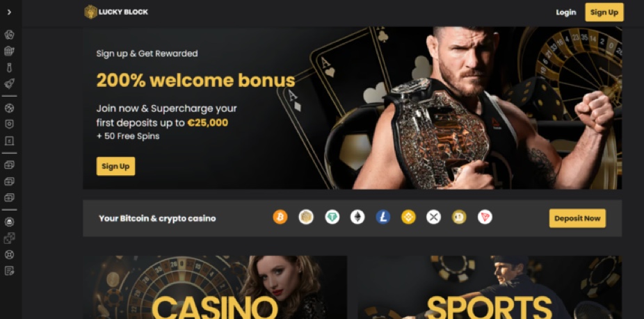Click the Dogecoin coin icon
The width and height of the screenshot is (644, 319).
459,217
